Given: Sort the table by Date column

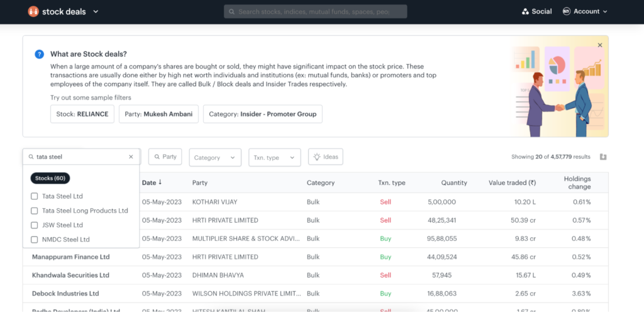Looking at the screenshot, I should 152,183.
